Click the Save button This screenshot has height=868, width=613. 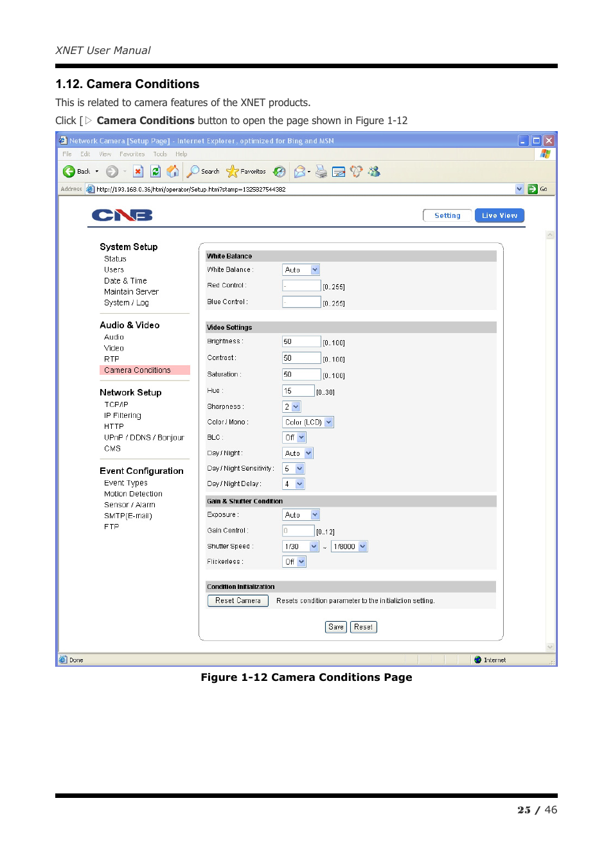pyautogui.click(x=336, y=627)
